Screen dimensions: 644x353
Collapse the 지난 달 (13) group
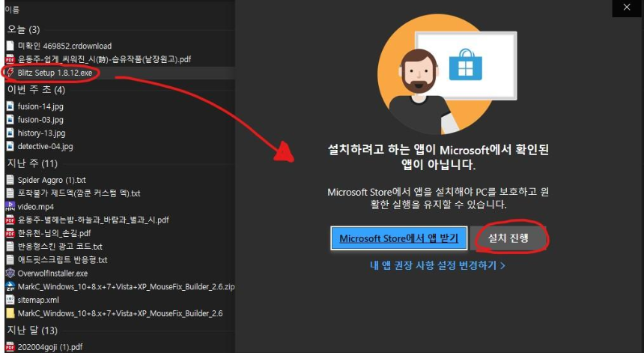pos(32,331)
